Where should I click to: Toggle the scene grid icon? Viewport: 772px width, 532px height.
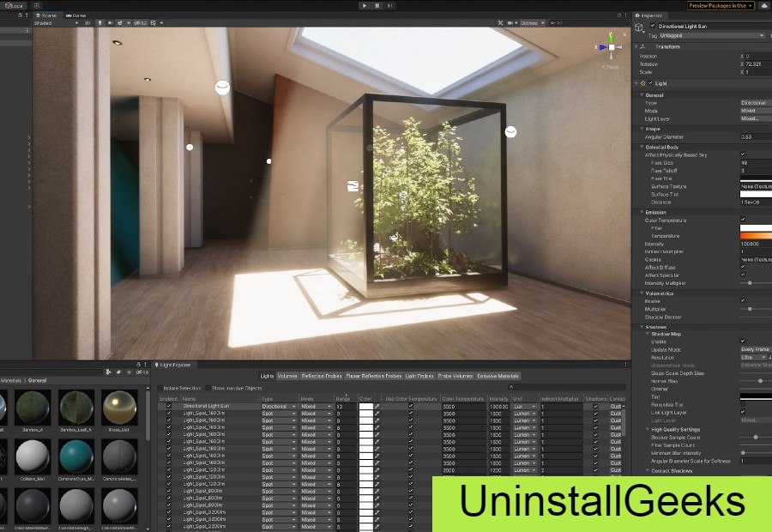tap(154, 23)
